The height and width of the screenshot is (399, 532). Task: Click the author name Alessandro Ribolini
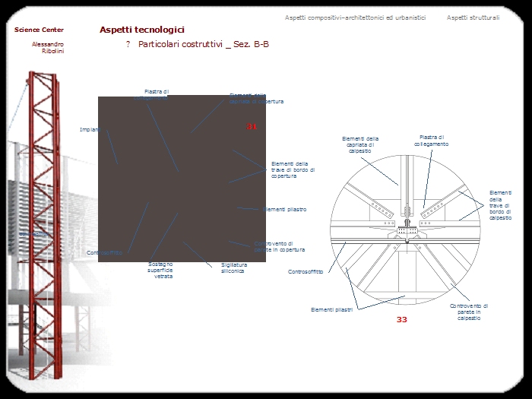point(48,47)
